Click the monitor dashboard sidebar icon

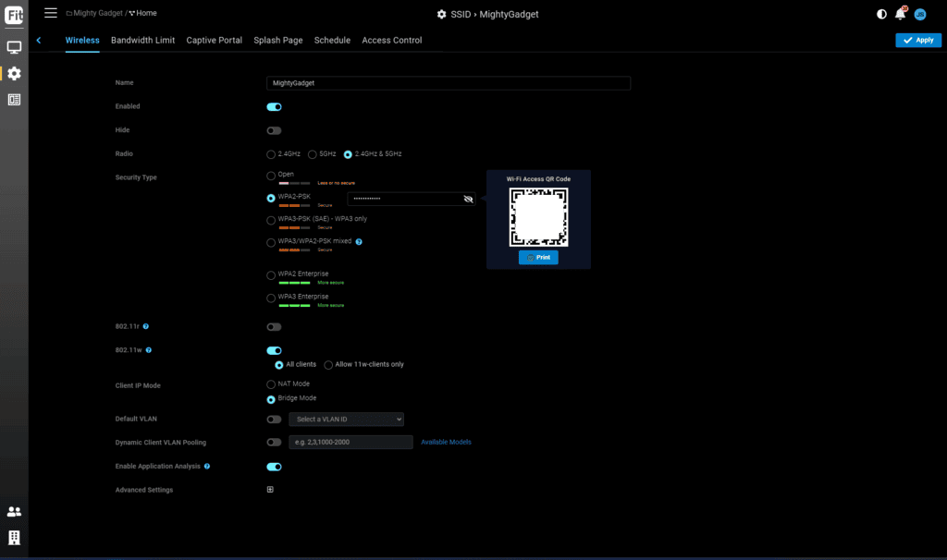point(14,47)
